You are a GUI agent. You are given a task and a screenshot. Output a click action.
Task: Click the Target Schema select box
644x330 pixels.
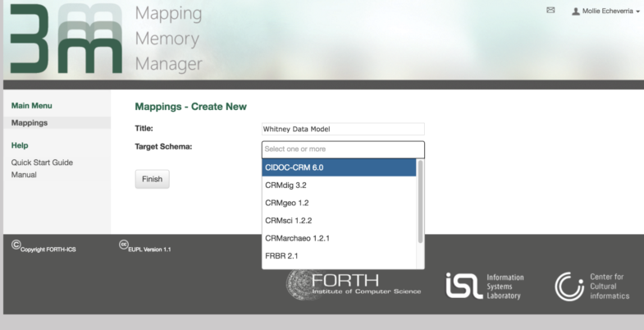coord(343,149)
